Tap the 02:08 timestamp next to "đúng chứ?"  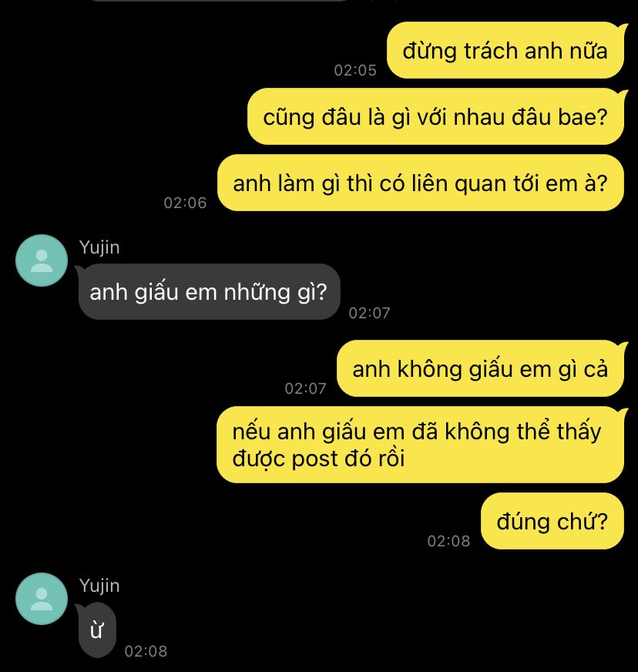pos(448,541)
